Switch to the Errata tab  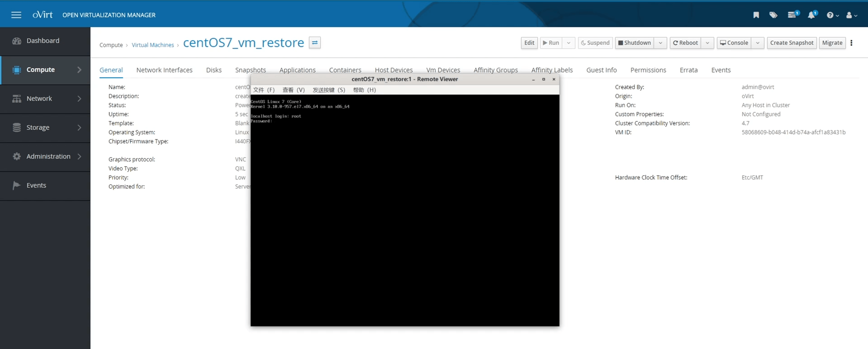689,70
